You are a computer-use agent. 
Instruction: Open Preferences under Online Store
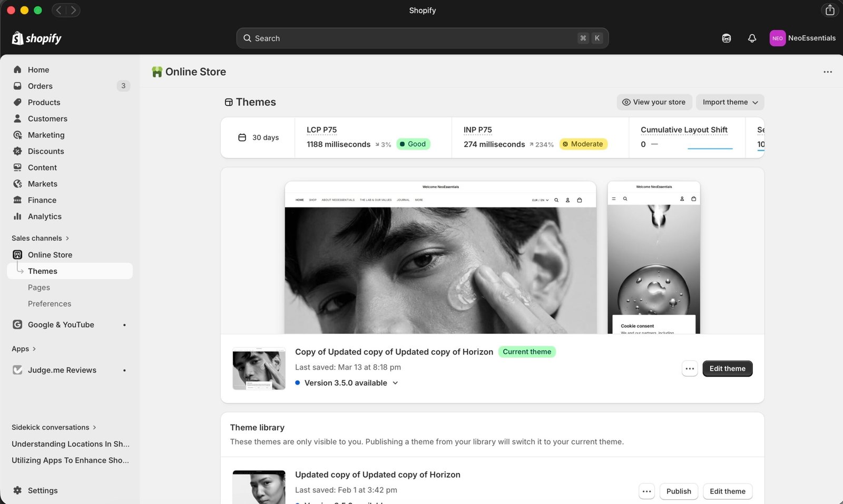[49, 304]
